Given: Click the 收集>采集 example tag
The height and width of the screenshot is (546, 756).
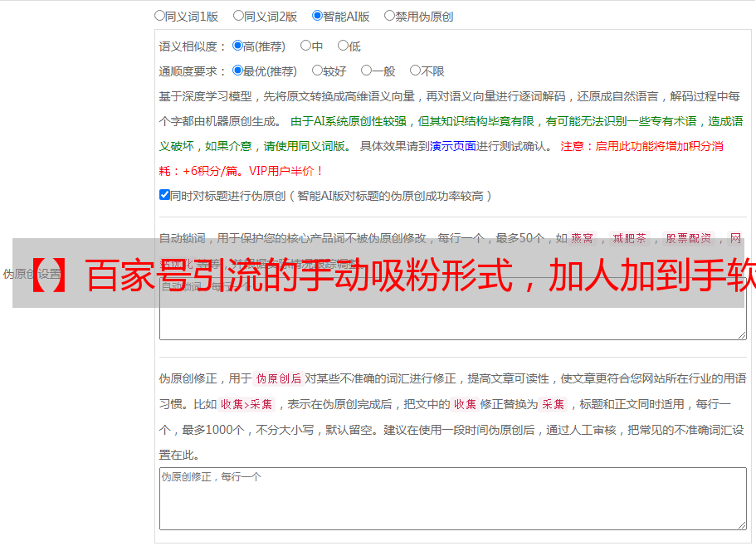Looking at the screenshot, I should [x=246, y=404].
